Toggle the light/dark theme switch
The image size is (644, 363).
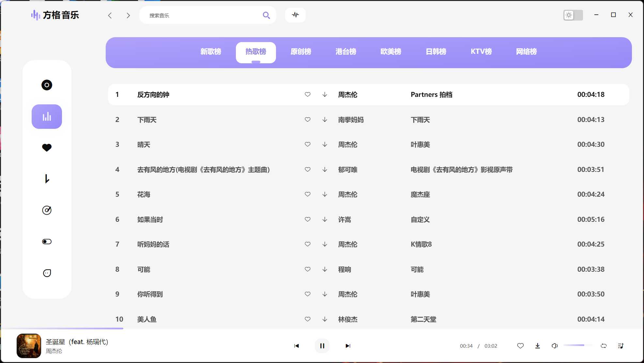[x=573, y=15]
